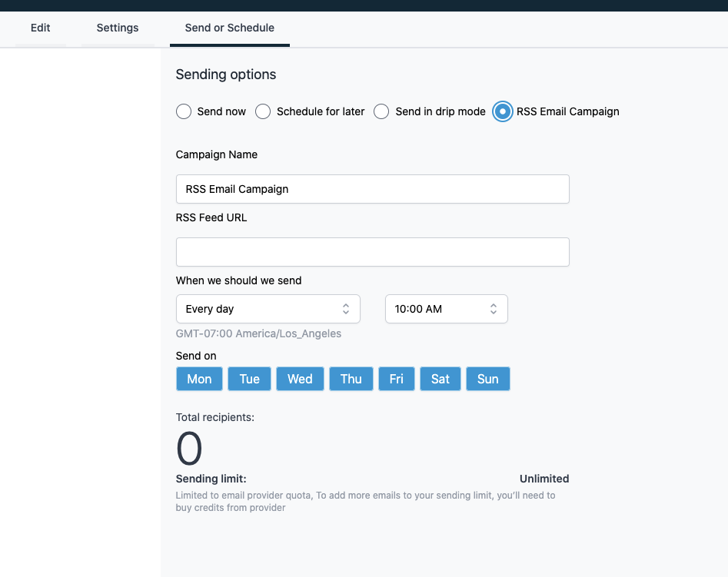Screen dimensions: 728x577
Task: Open the Edit tab
Action: (x=41, y=28)
